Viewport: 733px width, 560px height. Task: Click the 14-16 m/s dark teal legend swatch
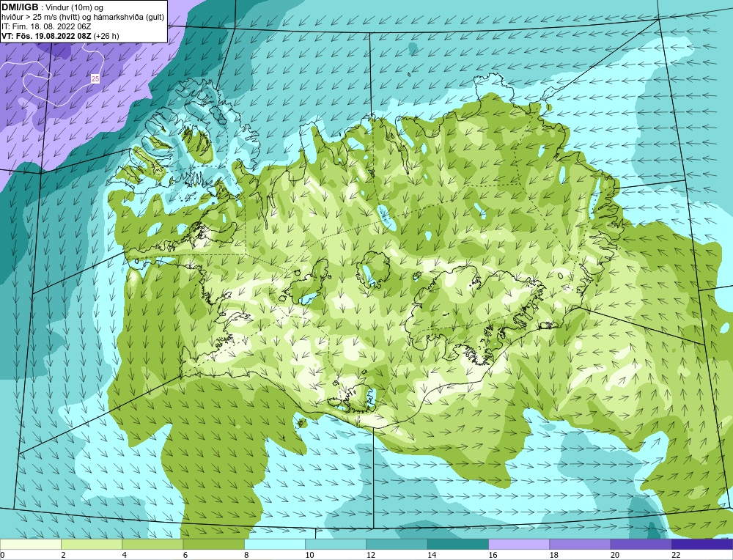(x=458, y=545)
